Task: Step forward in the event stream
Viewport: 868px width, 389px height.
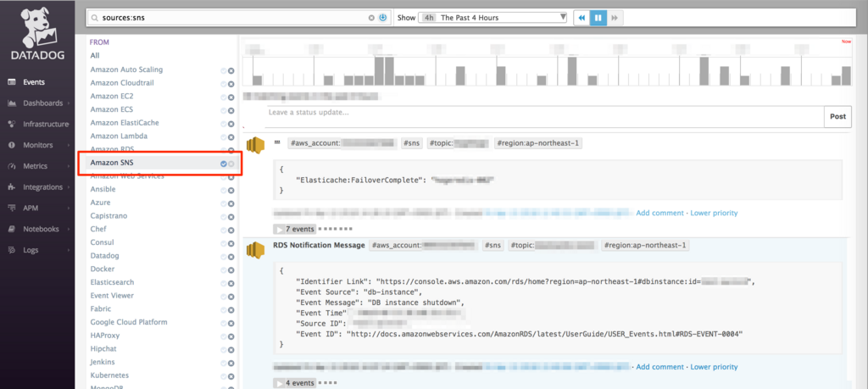Action: point(615,18)
